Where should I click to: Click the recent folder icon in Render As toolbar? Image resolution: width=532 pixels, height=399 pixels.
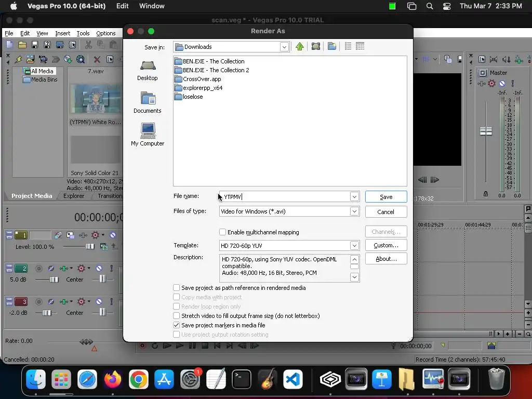click(316, 46)
